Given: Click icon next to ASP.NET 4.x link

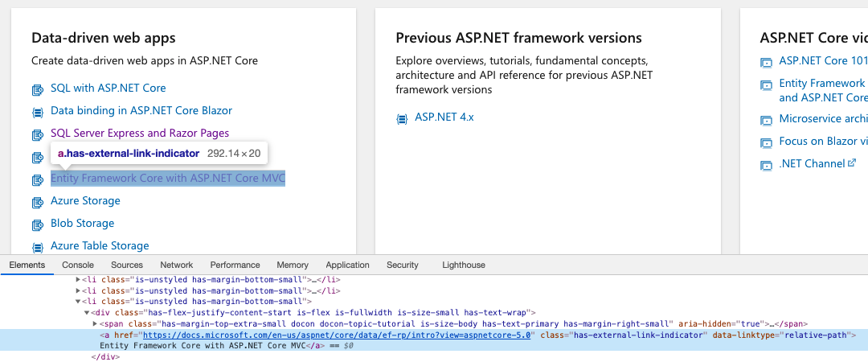Looking at the screenshot, I should coord(402,118).
